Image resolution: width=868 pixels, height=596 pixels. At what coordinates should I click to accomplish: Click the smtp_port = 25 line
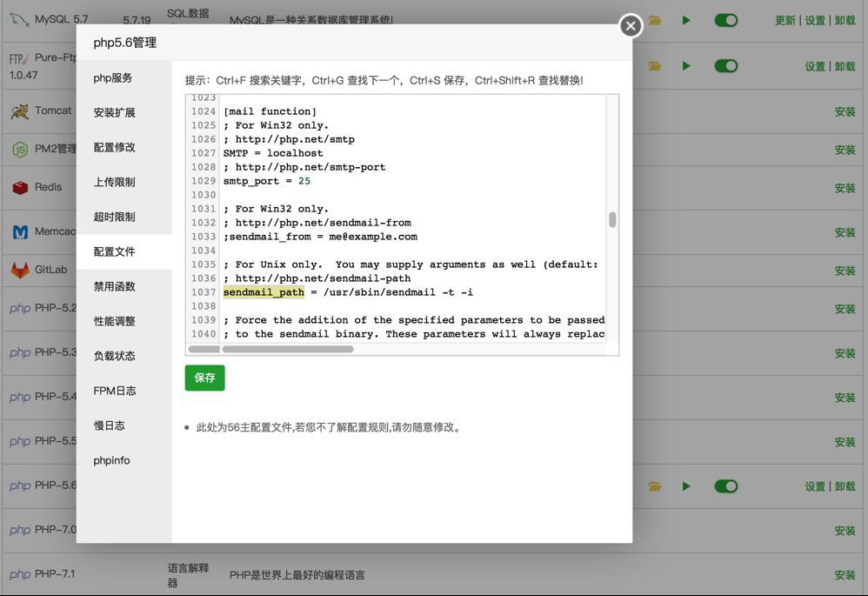[x=267, y=181]
